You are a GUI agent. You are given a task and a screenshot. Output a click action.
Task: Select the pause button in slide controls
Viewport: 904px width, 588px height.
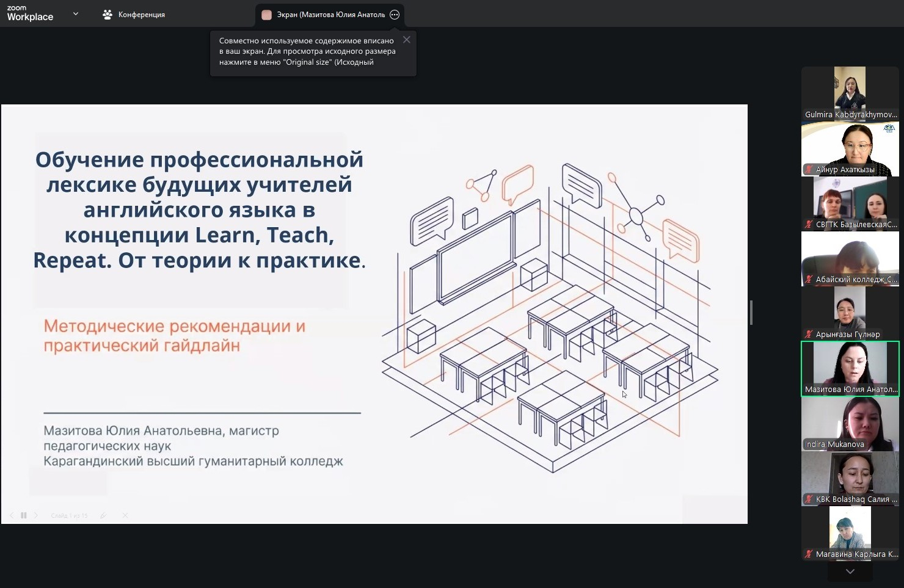coord(23,515)
